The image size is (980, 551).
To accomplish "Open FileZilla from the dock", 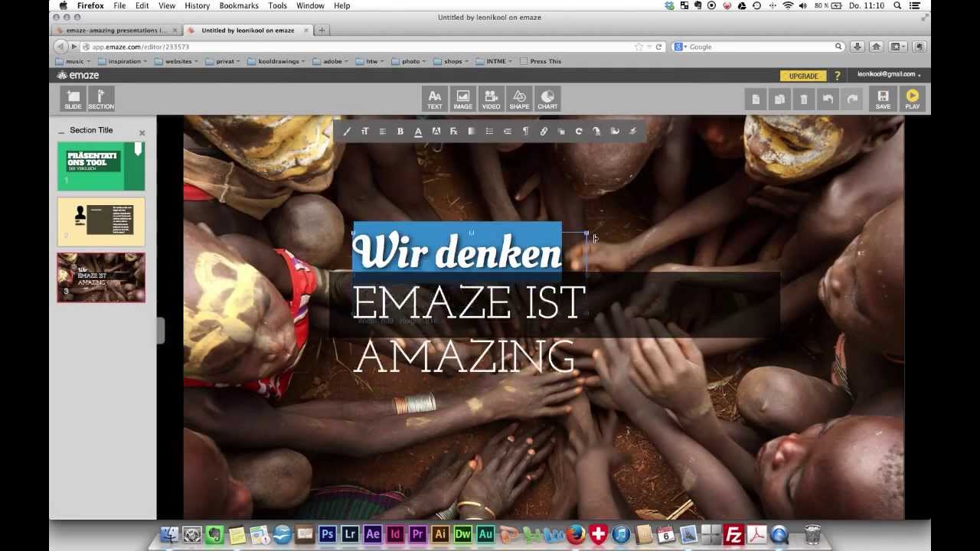I will click(x=733, y=534).
